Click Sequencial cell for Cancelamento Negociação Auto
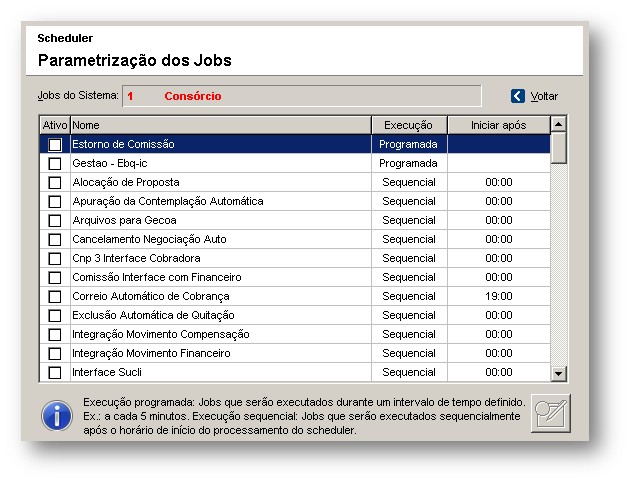Image resolution: width=631 pixels, height=483 pixels. (409, 239)
